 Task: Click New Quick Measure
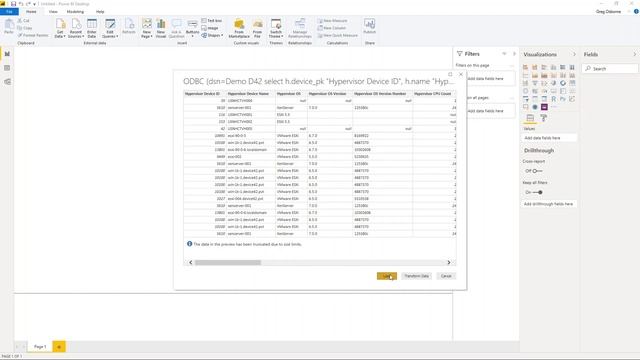point(338,35)
